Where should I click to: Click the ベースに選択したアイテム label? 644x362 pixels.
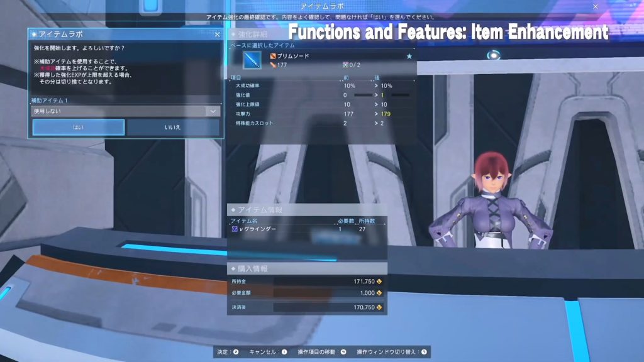click(262, 45)
